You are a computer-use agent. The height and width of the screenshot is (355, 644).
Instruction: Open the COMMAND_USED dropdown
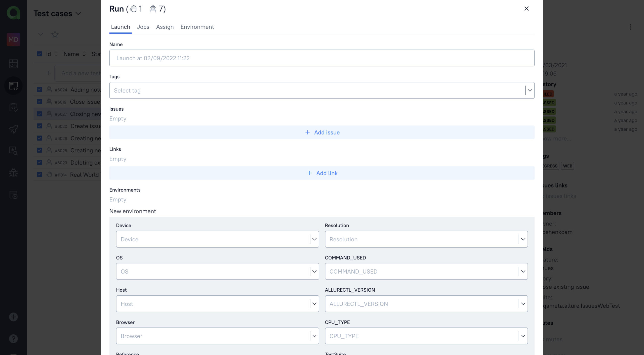[426, 271]
